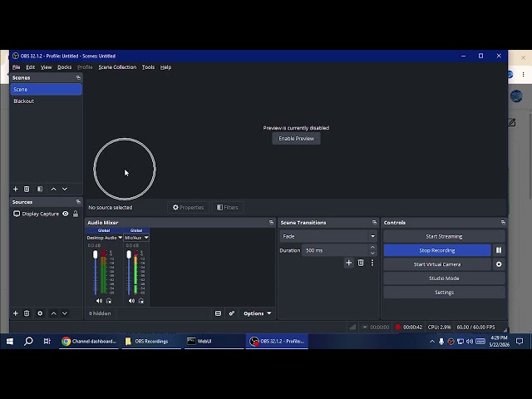Viewport: 532px width, 399px height.
Task: Open source properties gear in Sources toolbar
Action: pyautogui.click(x=40, y=313)
